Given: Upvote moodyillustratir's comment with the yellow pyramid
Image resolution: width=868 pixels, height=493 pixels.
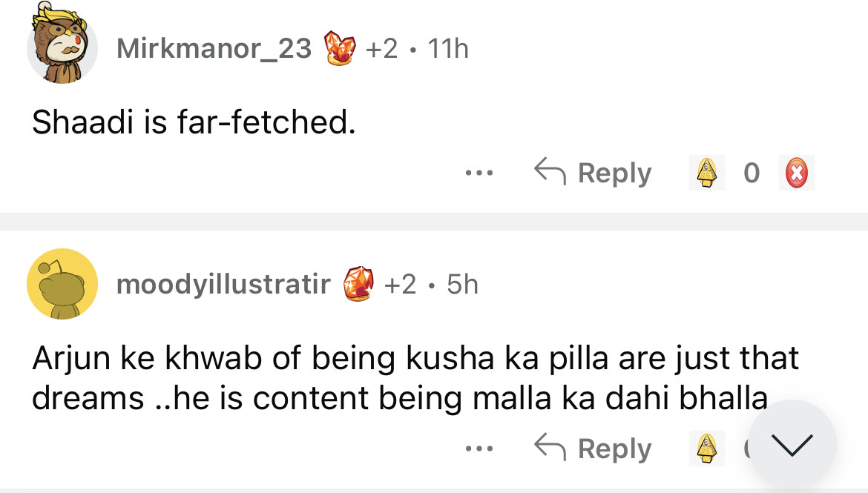Looking at the screenshot, I should [706, 449].
